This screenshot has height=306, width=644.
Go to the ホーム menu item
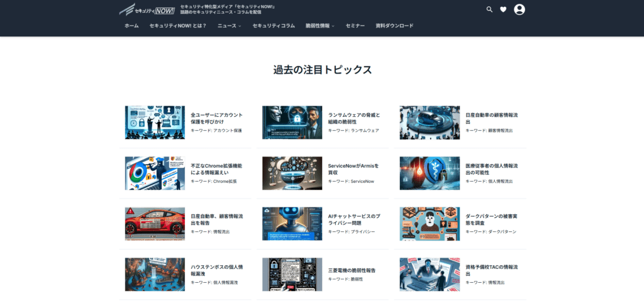coord(131,26)
